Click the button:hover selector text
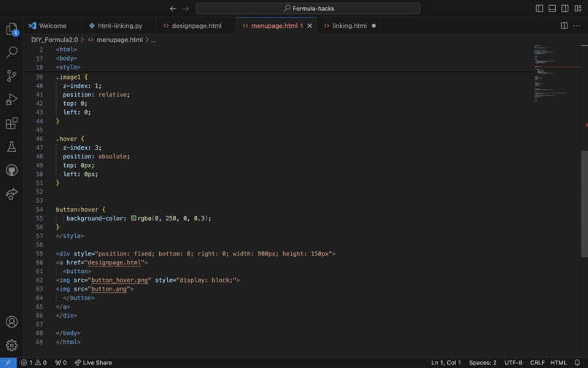Screen dimensions: 588x368 pos(77,209)
